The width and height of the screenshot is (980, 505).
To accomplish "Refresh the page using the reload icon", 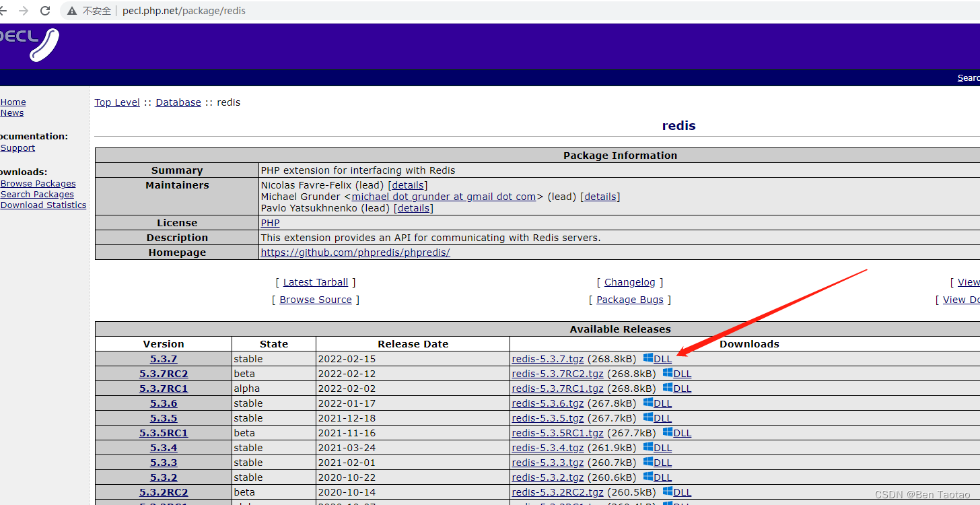I will (45, 10).
